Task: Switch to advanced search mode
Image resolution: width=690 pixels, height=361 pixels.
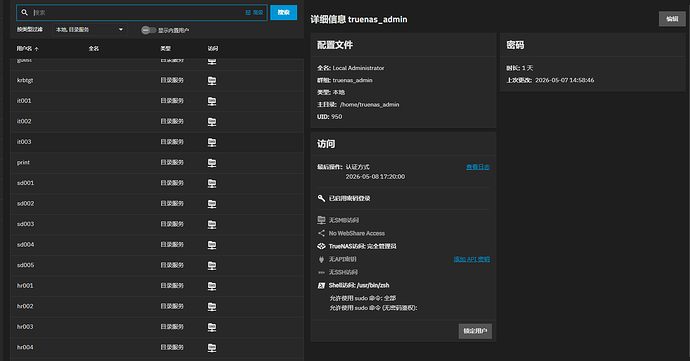Action: pos(254,13)
